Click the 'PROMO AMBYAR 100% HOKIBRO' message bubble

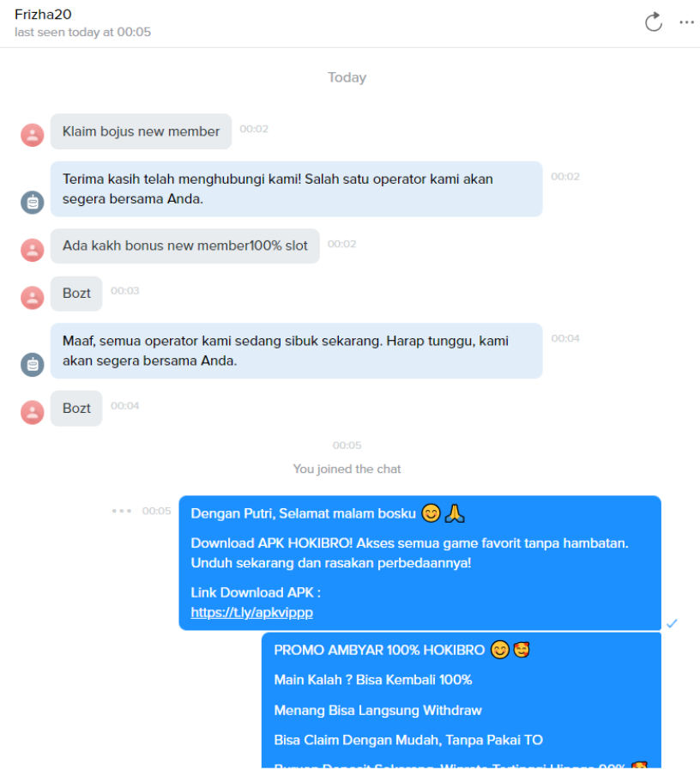click(462, 700)
